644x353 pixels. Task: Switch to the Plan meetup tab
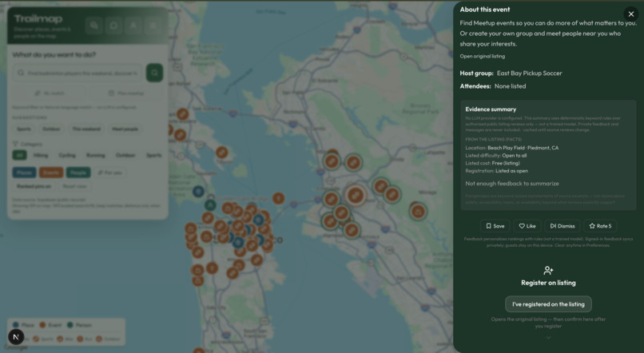[x=125, y=93]
